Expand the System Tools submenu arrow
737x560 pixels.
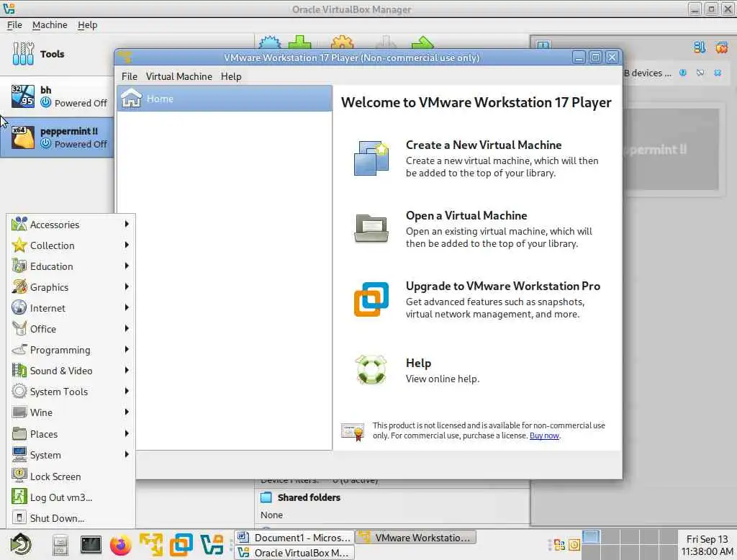pos(127,391)
